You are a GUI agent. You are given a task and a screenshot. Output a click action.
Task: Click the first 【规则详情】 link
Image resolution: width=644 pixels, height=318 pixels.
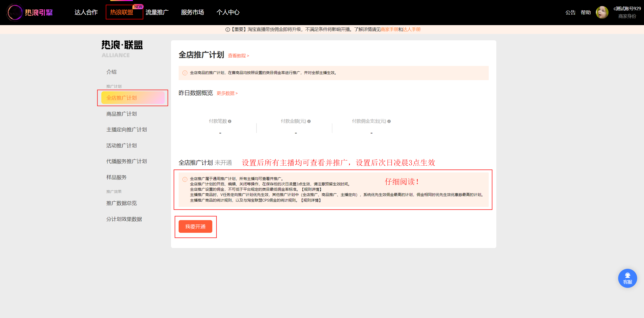point(311,189)
